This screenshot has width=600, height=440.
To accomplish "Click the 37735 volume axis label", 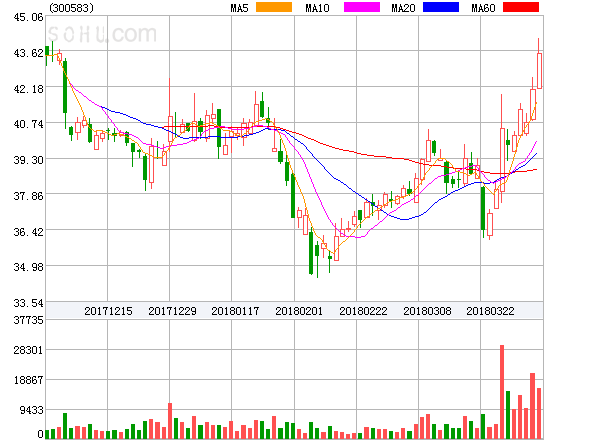I will [x=26, y=320].
